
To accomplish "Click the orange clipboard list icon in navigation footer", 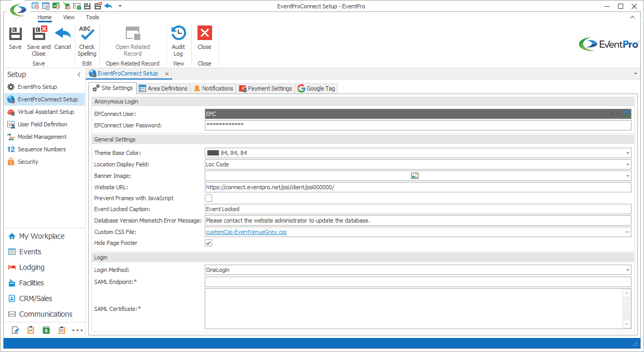I will pos(62,330).
